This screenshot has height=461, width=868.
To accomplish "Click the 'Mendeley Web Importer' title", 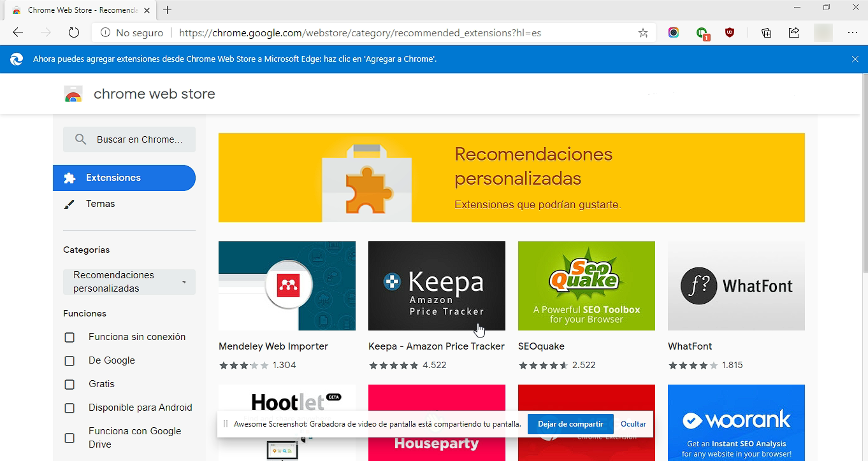I will click(x=273, y=346).
